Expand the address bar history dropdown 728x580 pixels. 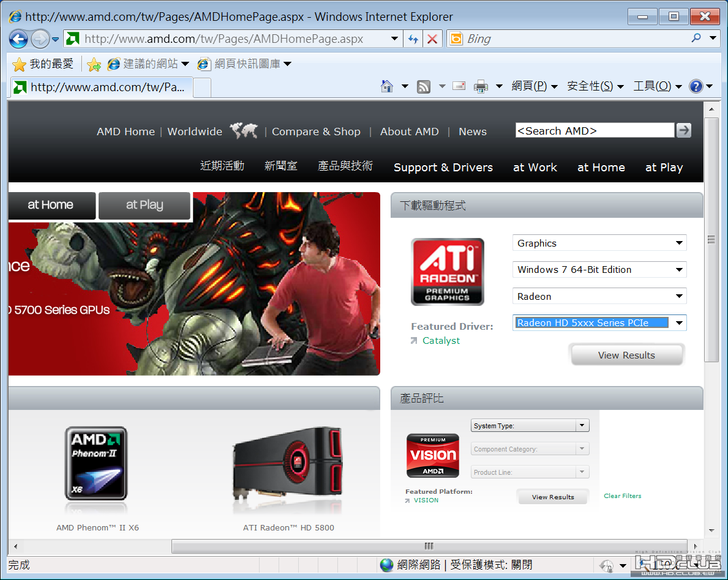394,39
